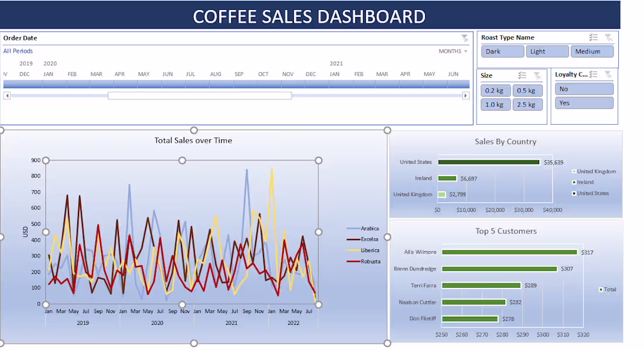This screenshot has height=350, width=644.
Task: Select the No loyalty card option
Action: tap(584, 88)
